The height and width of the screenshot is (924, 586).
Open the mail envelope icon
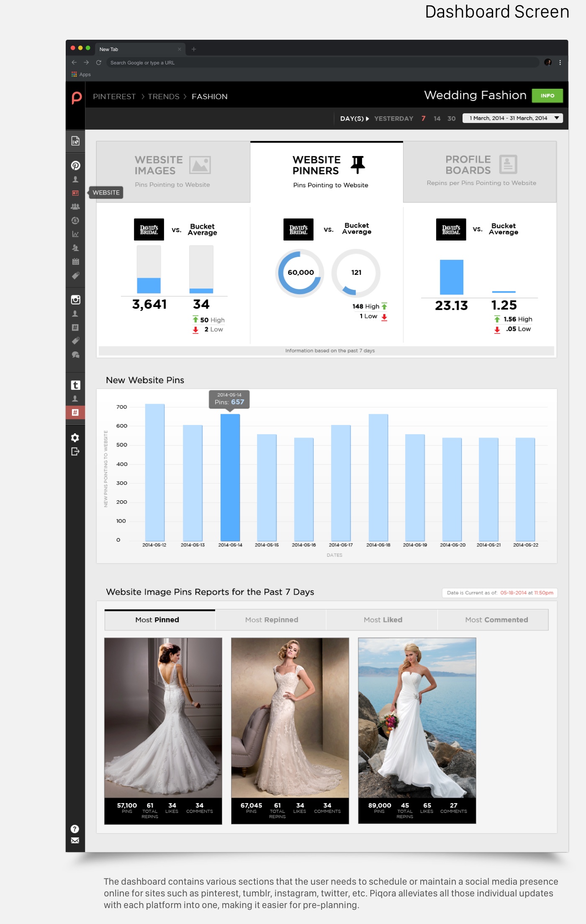75,840
